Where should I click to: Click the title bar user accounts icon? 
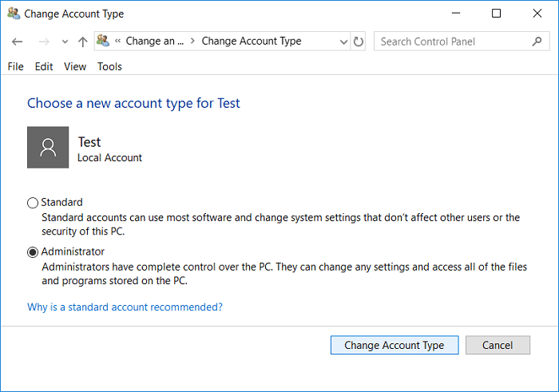(13, 14)
